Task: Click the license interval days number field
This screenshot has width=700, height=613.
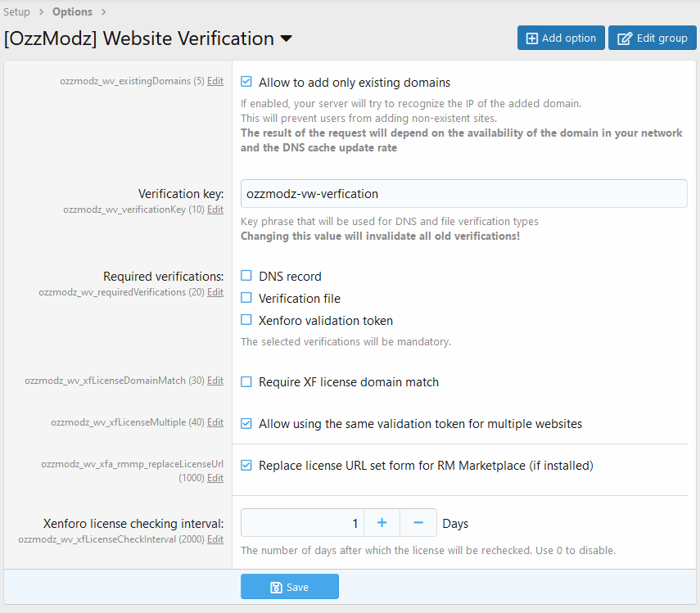Action: (x=302, y=523)
